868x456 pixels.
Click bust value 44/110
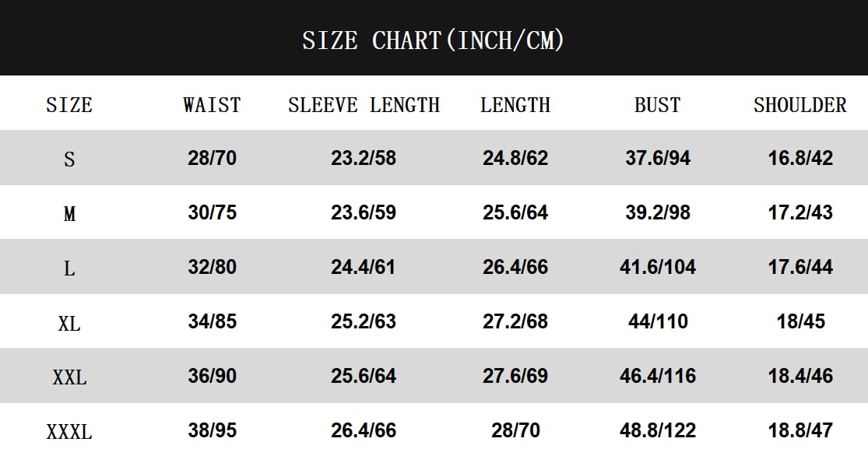[x=658, y=321]
